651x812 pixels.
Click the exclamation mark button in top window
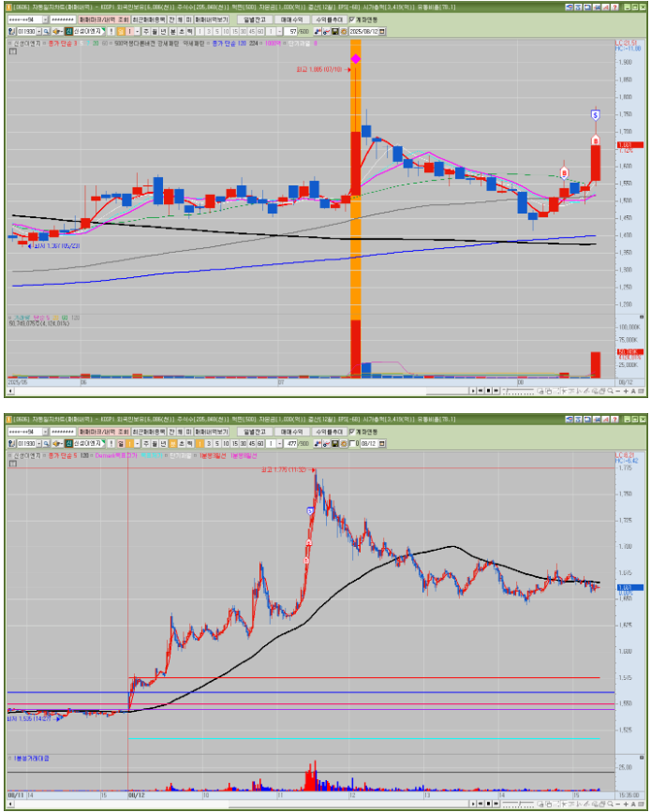[111, 32]
